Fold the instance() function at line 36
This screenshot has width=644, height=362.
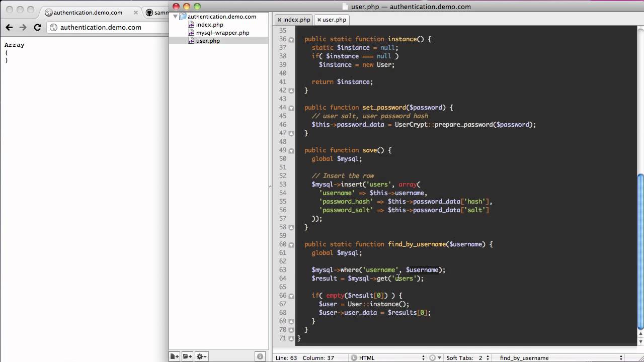pos(291,39)
